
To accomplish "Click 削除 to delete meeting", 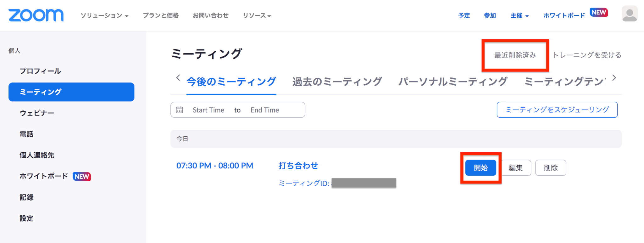I will (x=551, y=168).
